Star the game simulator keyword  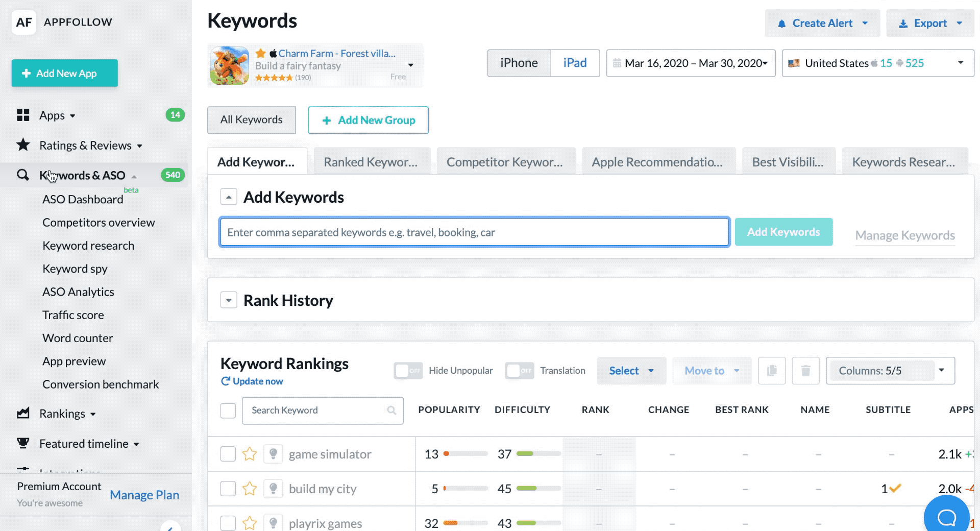coord(250,454)
